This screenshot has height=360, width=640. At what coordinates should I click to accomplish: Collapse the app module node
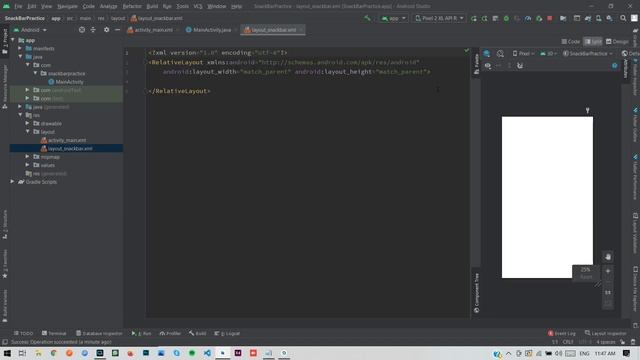click(13, 40)
